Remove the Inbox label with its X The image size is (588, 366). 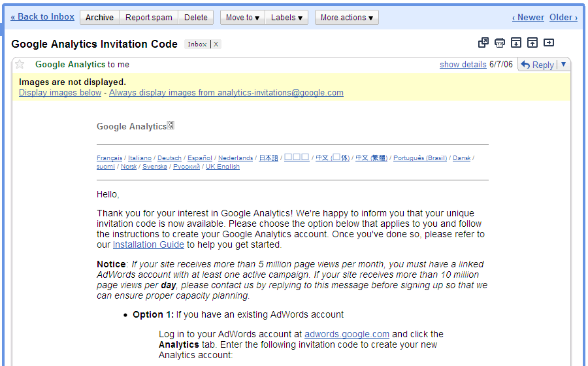coord(216,44)
